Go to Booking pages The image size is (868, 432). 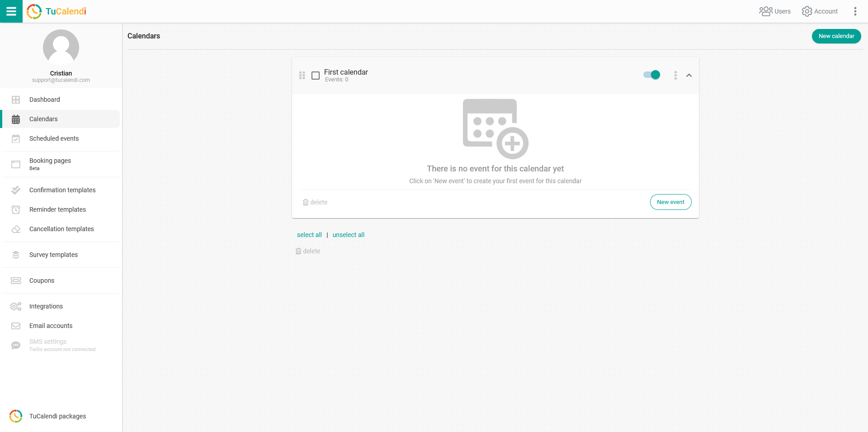click(50, 161)
